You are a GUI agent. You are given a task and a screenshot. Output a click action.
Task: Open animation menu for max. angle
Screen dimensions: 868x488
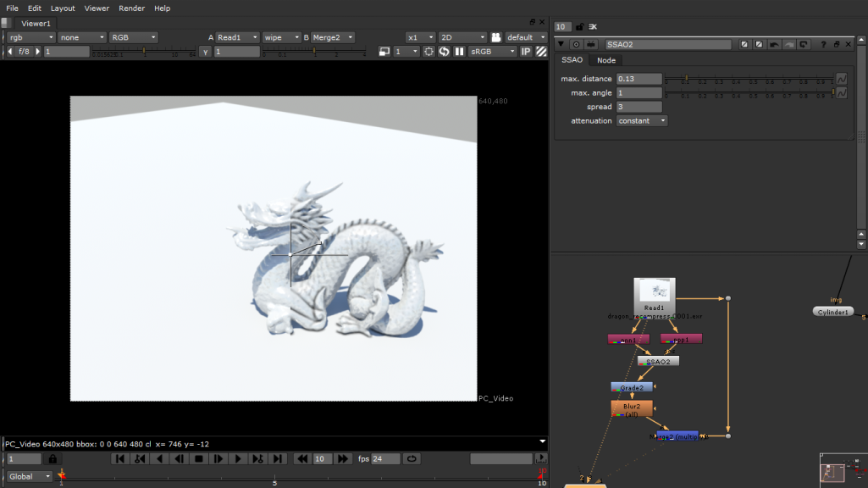[842, 93]
